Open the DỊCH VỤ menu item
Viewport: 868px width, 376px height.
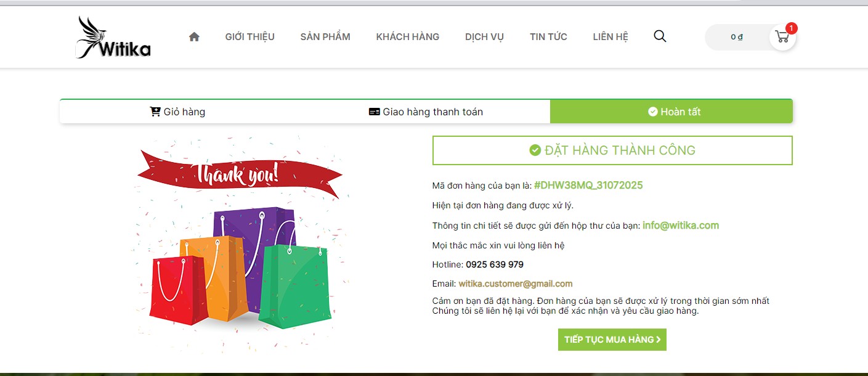pyautogui.click(x=484, y=37)
